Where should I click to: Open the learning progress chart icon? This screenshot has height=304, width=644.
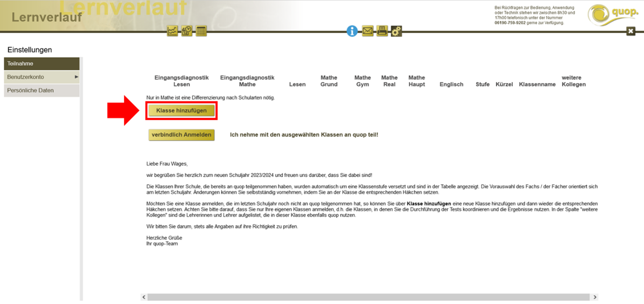[173, 31]
